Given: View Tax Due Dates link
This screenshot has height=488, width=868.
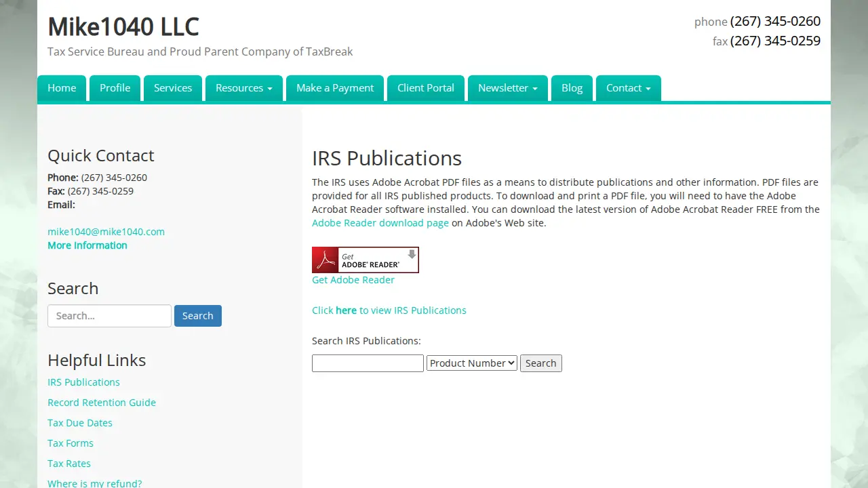Looking at the screenshot, I should [x=80, y=423].
